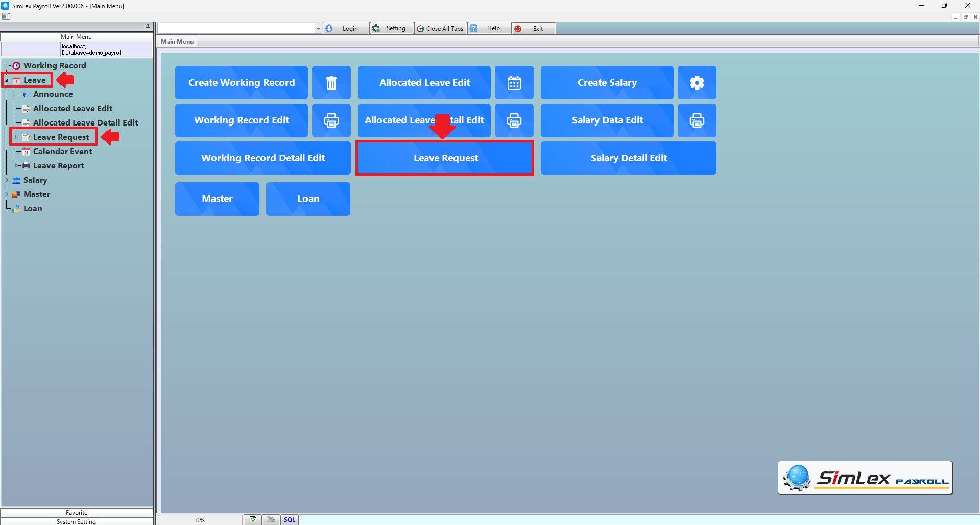This screenshot has width=980, height=525.
Task: Expand the Working Record tree node
Action: click(7, 66)
